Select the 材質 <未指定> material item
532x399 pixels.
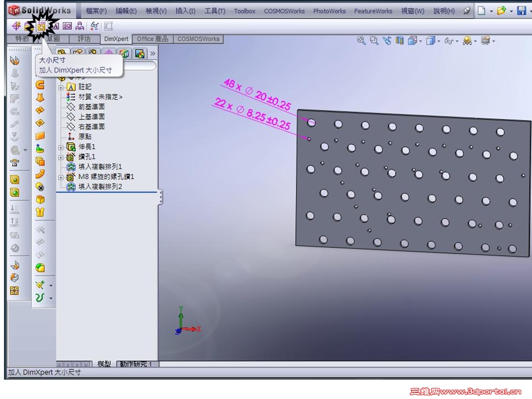(94, 97)
